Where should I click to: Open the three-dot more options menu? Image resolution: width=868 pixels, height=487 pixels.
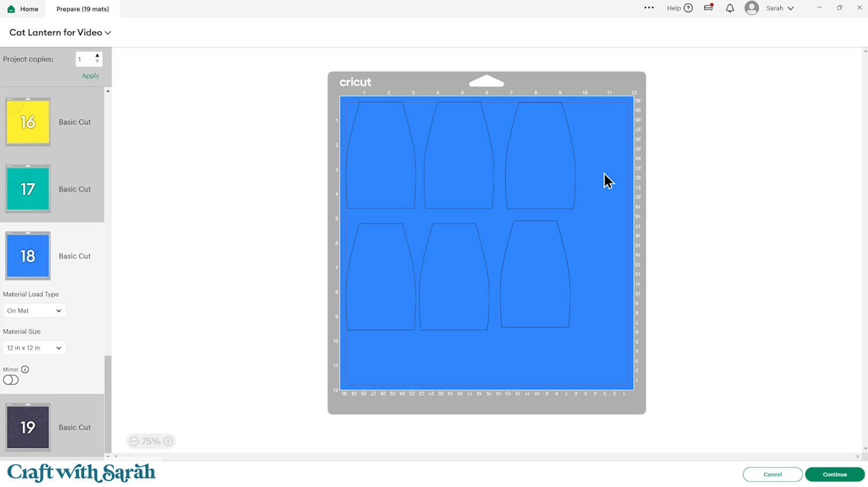click(649, 8)
